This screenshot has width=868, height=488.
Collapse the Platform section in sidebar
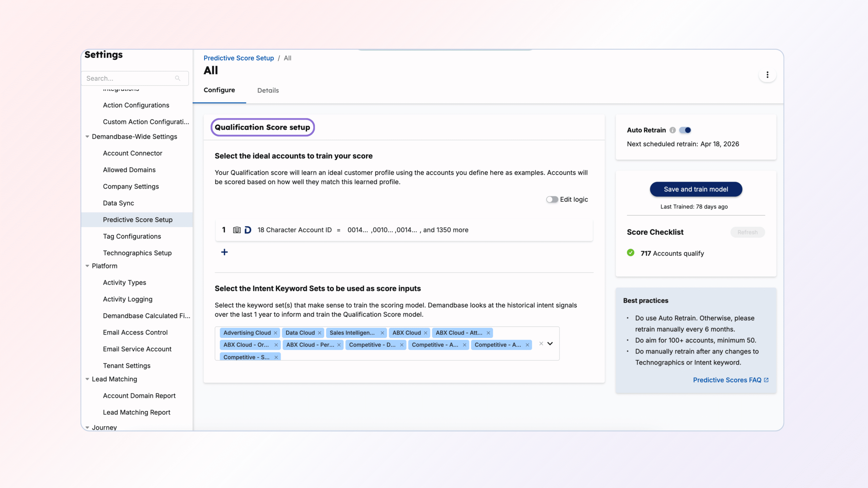pos(87,266)
